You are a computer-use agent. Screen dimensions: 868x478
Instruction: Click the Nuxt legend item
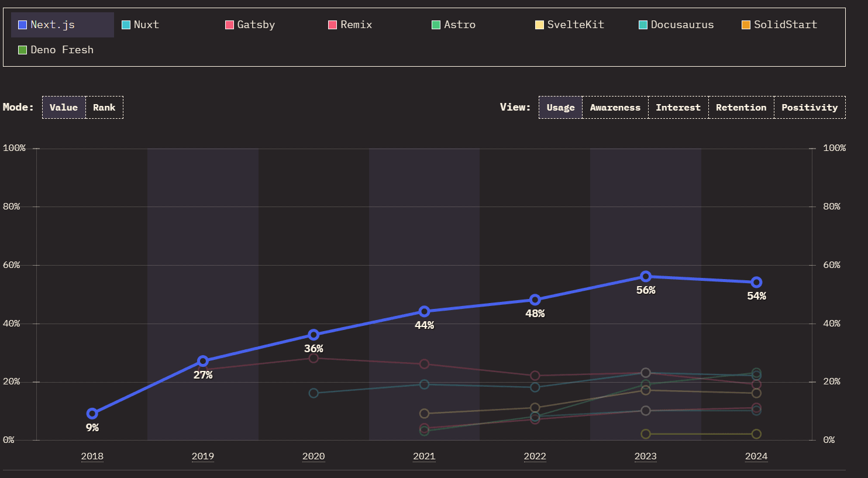pyautogui.click(x=140, y=25)
